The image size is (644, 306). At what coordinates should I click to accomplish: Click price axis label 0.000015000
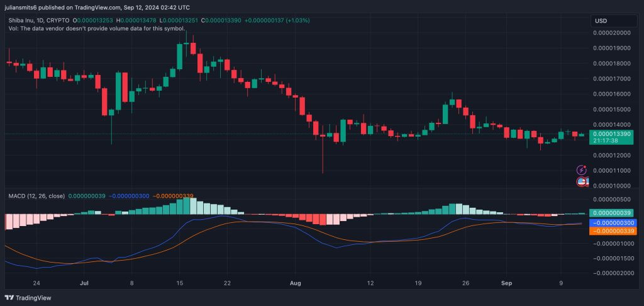tap(611, 110)
